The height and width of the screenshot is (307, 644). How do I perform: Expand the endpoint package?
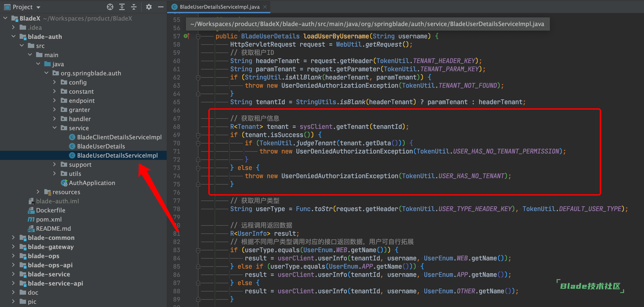coord(55,100)
